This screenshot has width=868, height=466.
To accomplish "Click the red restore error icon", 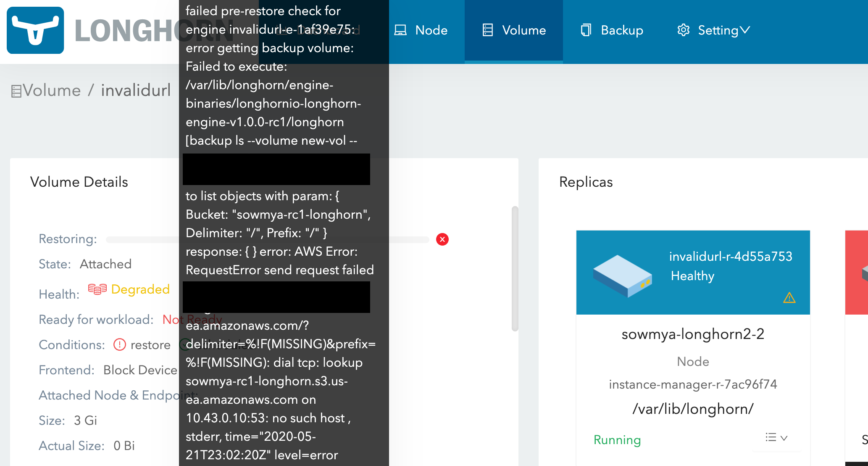I will (442, 239).
